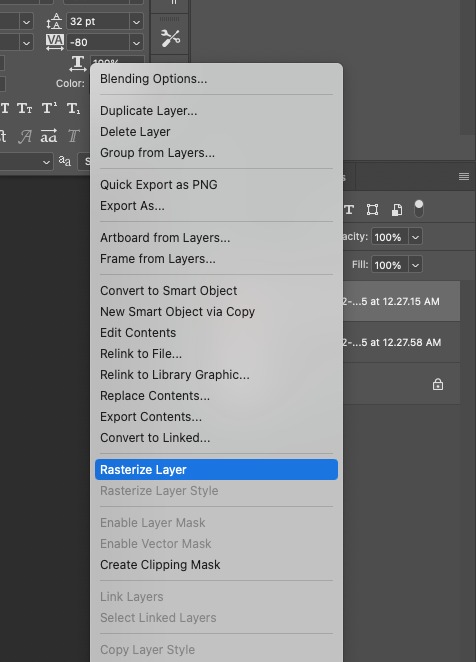Screen dimensions: 476x662
Task: Open the dropdown left of the VA tracking icon
Action: pos(26,43)
